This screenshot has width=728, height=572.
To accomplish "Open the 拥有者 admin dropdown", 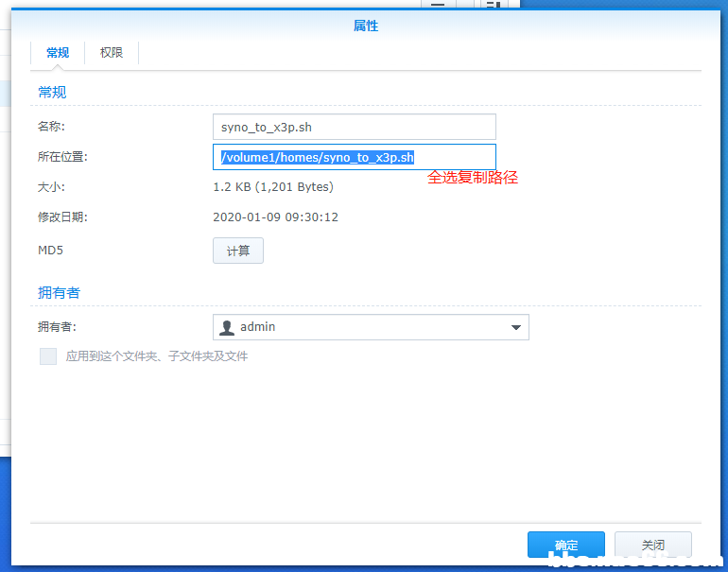I will [x=371, y=327].
